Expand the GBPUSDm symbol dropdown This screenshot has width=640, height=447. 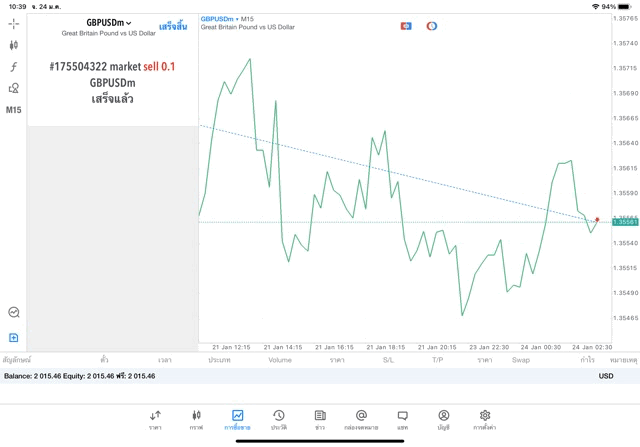109,23
